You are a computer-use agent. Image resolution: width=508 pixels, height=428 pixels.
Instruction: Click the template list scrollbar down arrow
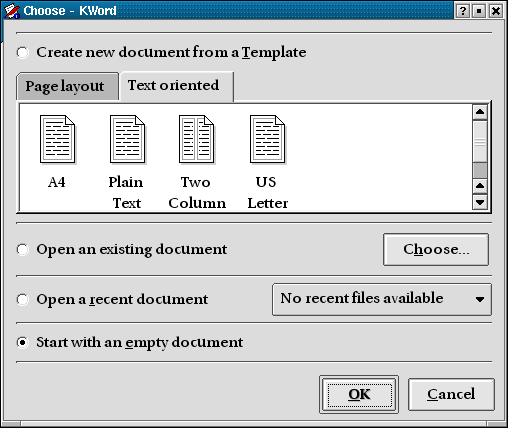point(480,202)
